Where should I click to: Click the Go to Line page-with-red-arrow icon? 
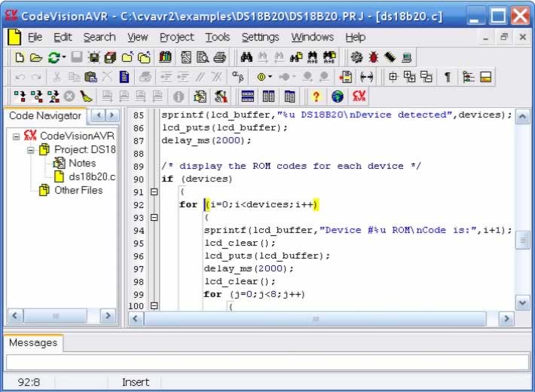coord(345,77)
